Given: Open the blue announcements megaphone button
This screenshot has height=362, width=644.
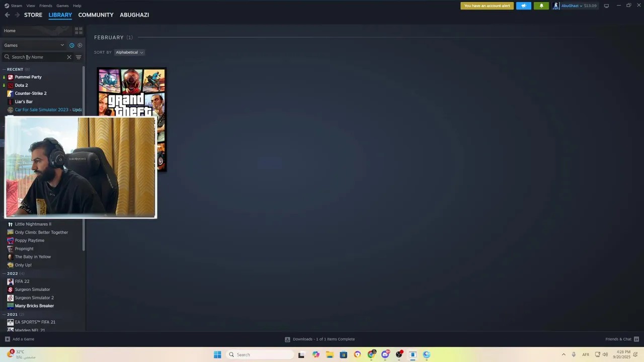Looking at the screenshot, I should (523, 6).
